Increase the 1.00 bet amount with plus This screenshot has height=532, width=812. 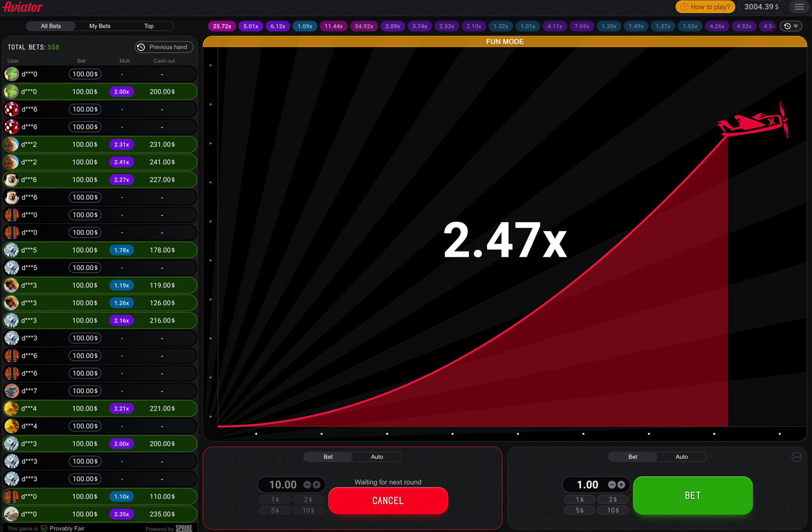tap(621, 485)
